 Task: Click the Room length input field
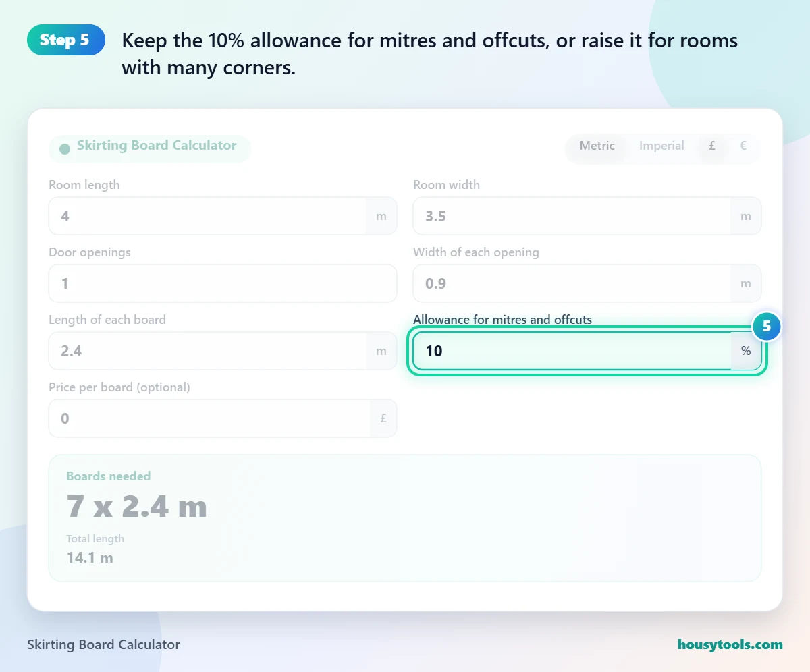(x=223, y=216)
